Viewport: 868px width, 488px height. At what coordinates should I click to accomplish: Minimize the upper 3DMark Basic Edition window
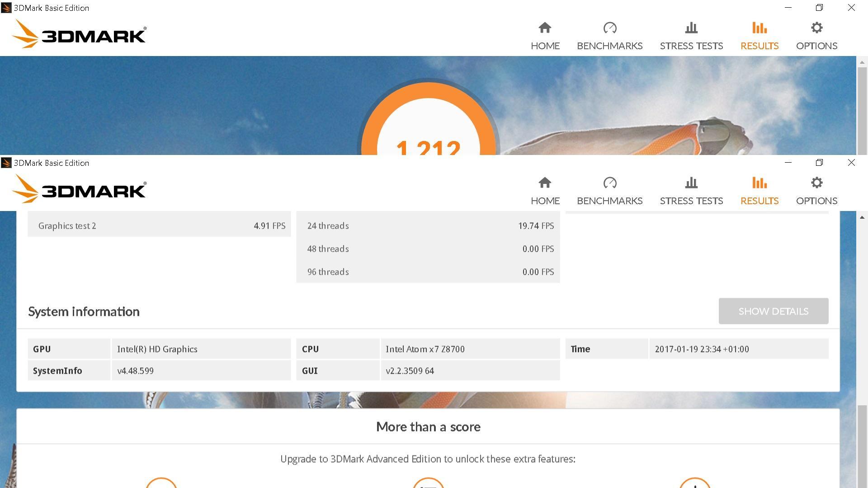pyautogui.click(x=788, y=8)
